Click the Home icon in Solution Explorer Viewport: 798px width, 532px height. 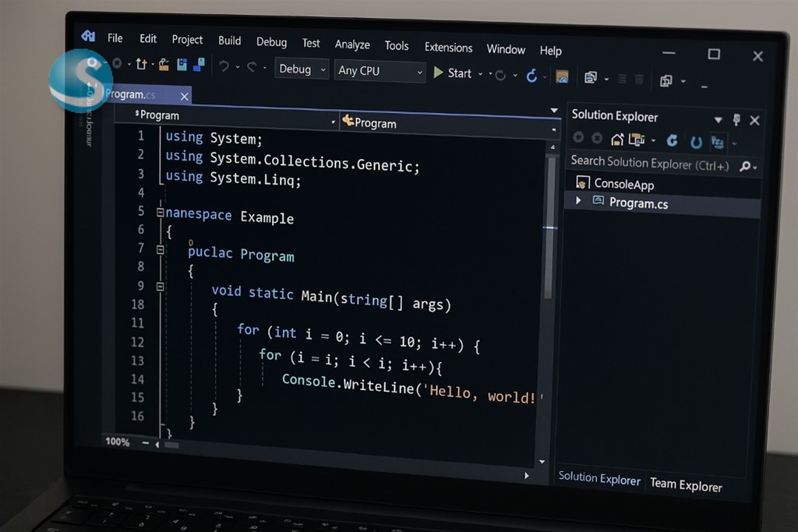(x=617, y=139)
